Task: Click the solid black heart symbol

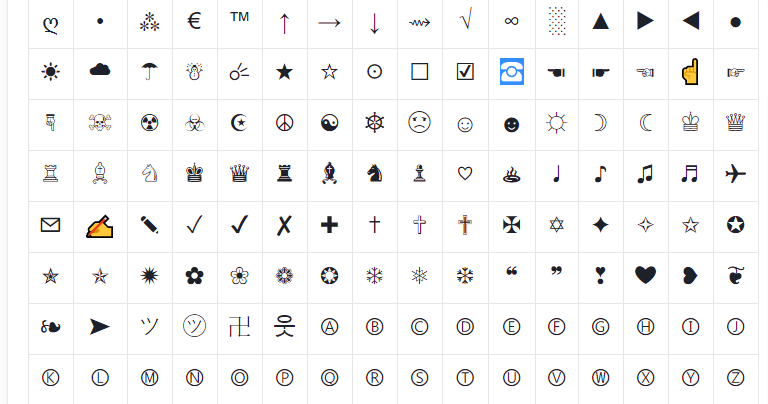Action: click(x=646, y=275)
